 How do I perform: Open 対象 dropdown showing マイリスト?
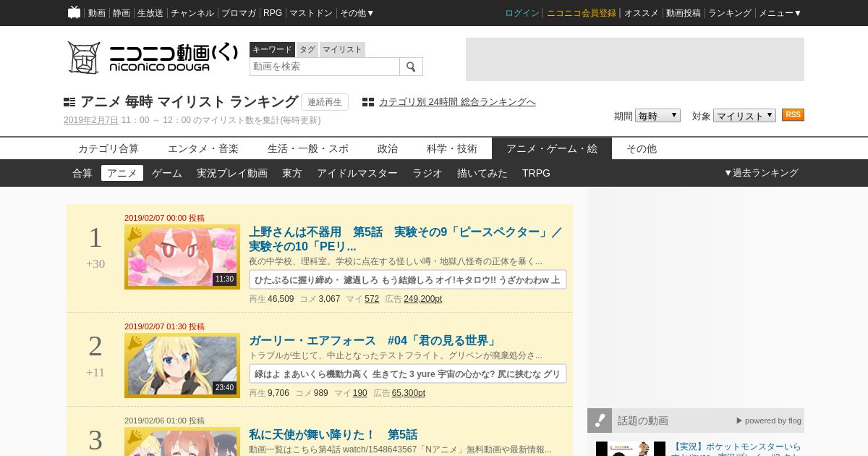tap(744, 116)
